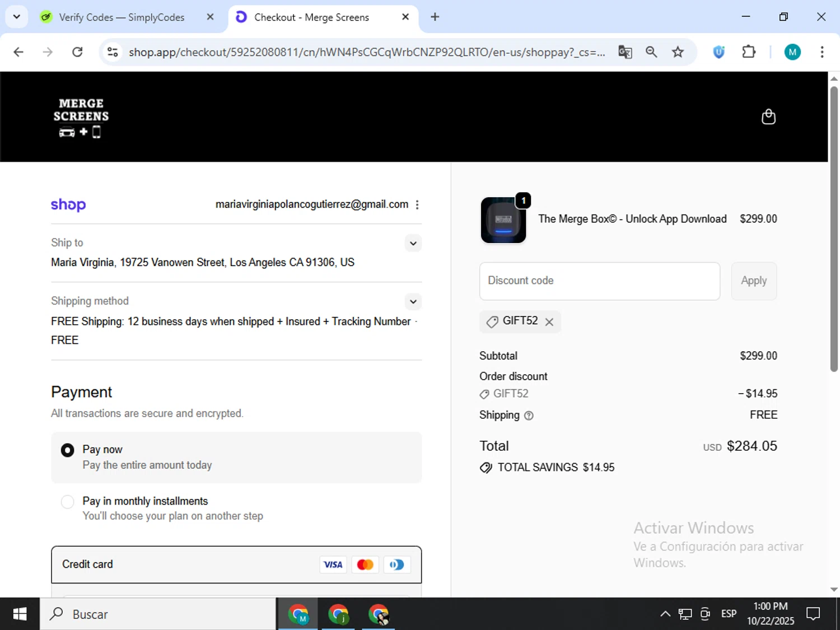The image size is (840, 630).
Task: Click the Mastercard icon
Action: point(365,564)
